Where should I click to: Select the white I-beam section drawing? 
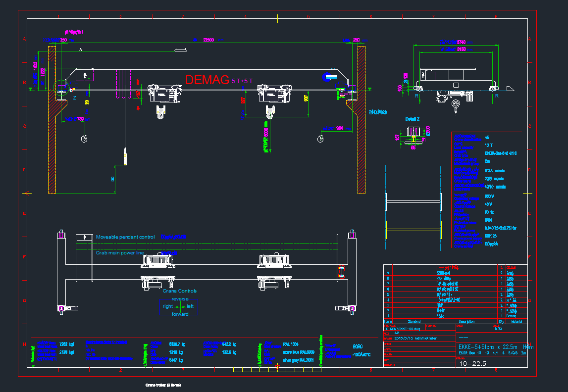tap(413, 201)
